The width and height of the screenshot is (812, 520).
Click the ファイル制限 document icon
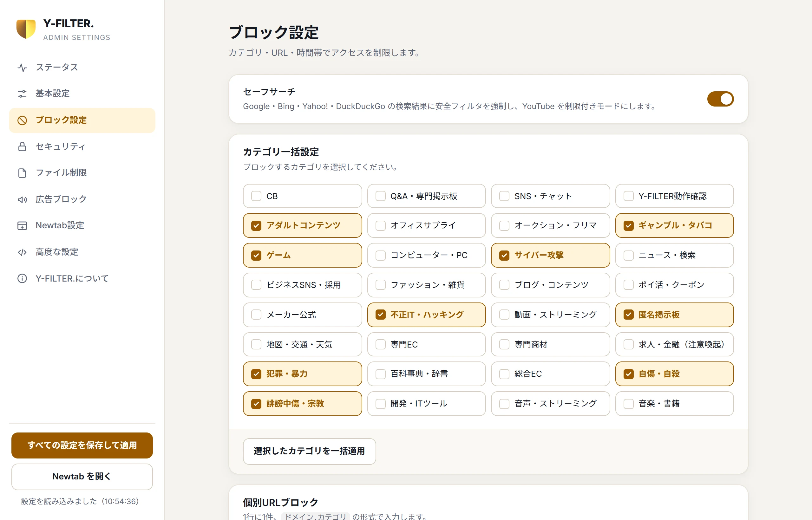click(22, 173)
